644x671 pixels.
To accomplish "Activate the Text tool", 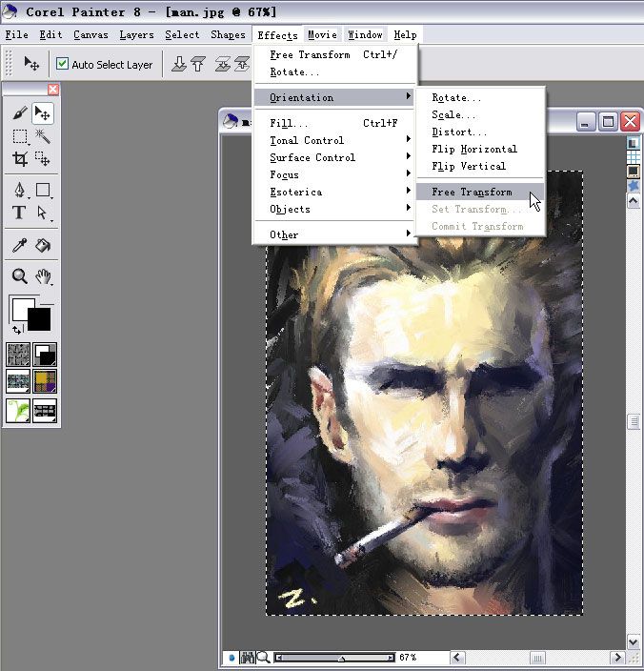I will tap(19, 213).
